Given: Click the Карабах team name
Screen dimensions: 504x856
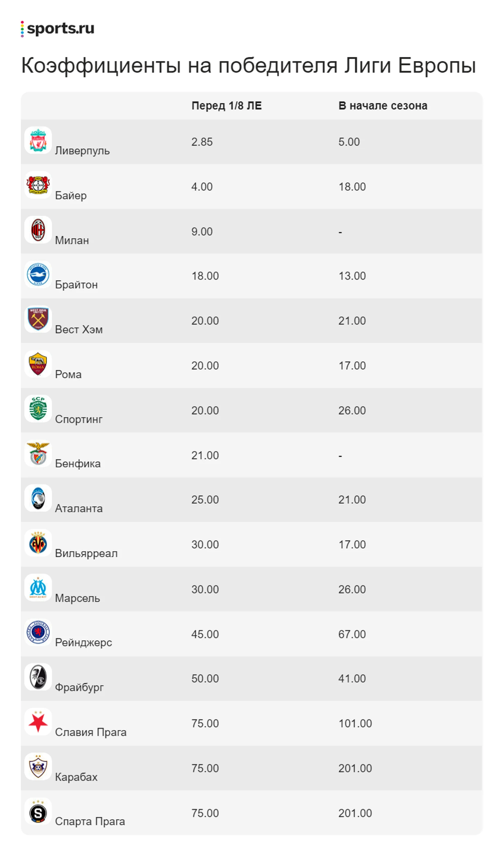Looking at the screenshot, I should point(76,777).
